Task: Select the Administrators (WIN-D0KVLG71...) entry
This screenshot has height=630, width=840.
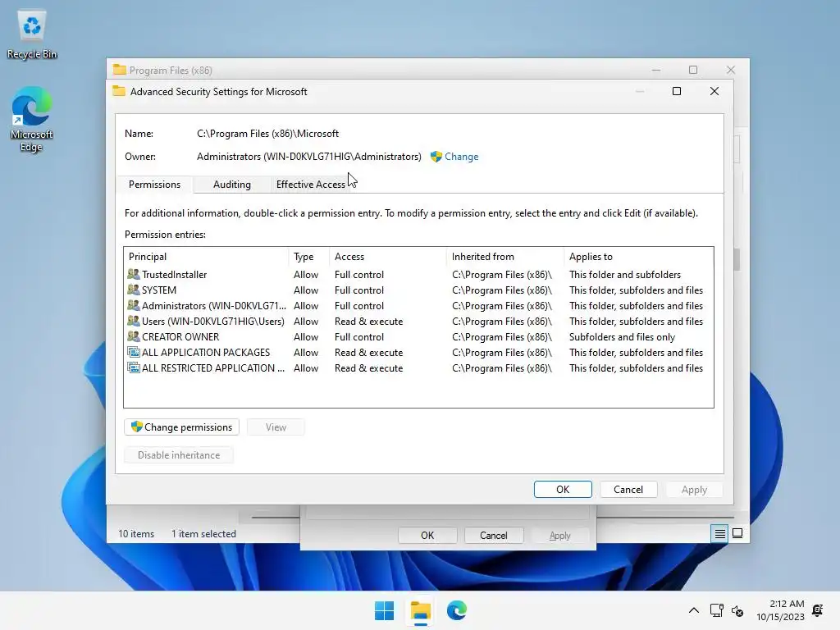Action: tap(418, 305)
